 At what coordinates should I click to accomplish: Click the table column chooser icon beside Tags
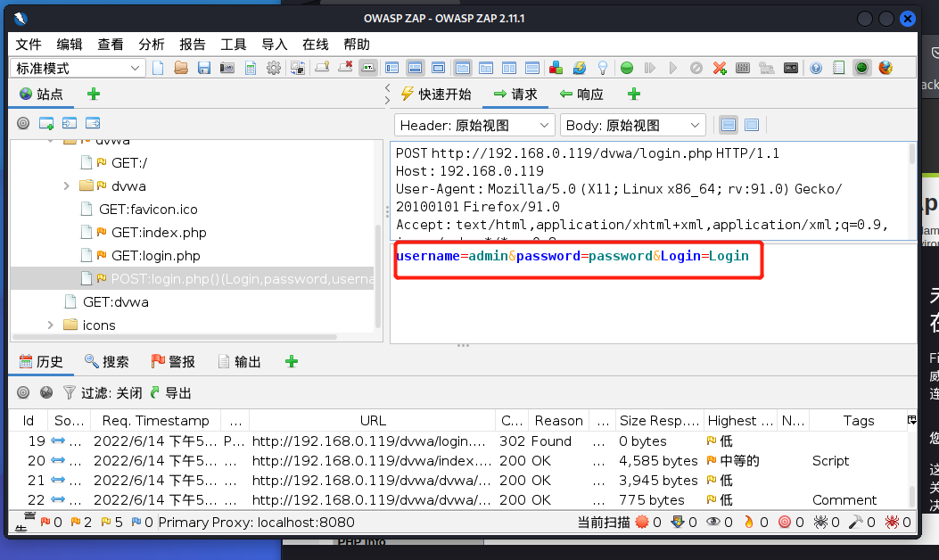point(911,421)
